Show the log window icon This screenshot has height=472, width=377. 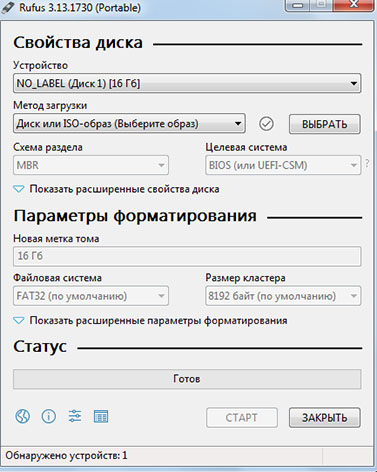click(101, 417)
